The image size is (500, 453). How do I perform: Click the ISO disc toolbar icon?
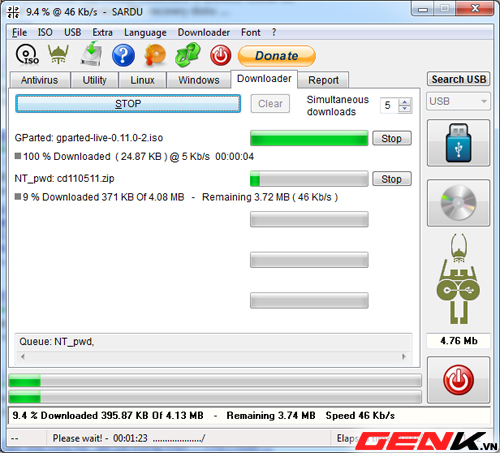(27, 55)
